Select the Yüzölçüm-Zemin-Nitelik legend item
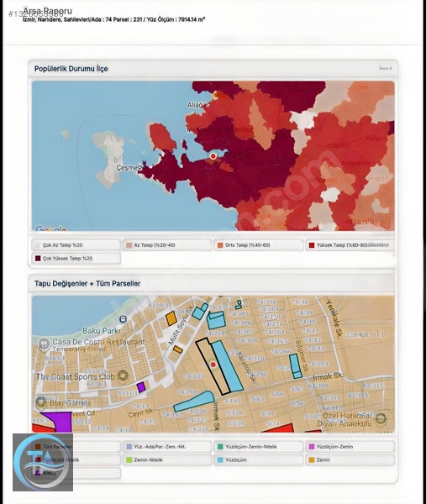The image size is (426, 504). [x=259, y=447]
